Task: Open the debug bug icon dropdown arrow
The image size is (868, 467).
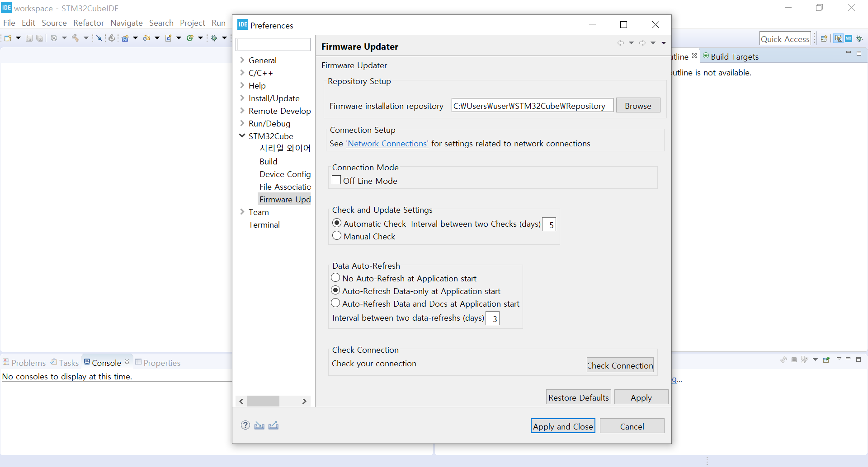Action: (224, 38)
